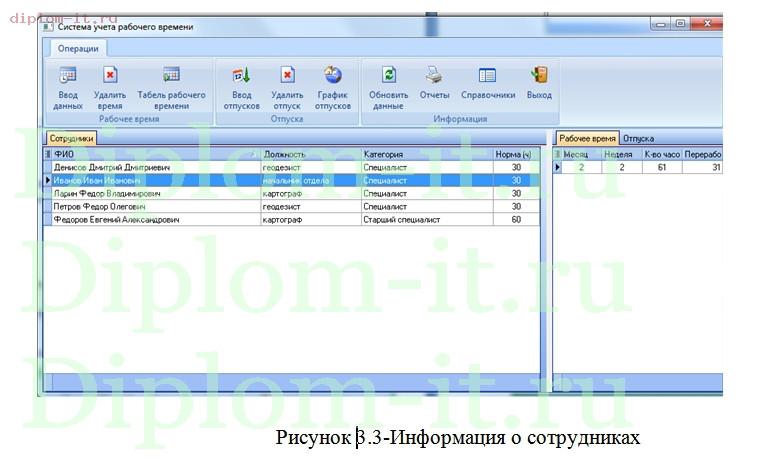
Task: Click the К-во часо column header
Action: pyautogui.click(x=662, y=154)
